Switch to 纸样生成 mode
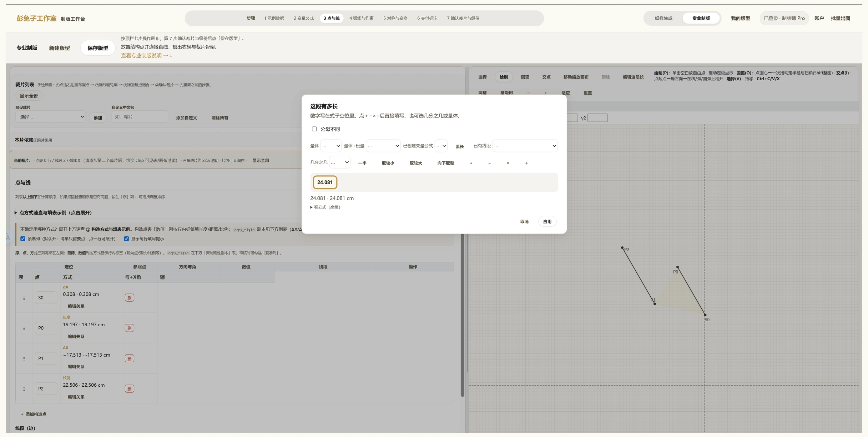This screenshot has width=868, height=437. (x=663, y=18)
